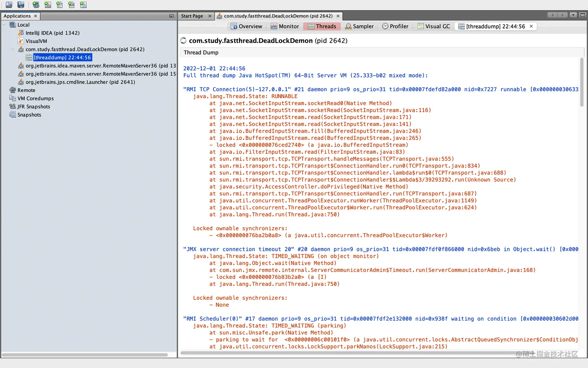Select the VisualVM tree entry
The height and width of the screenshot is (368, 588).
[x=36, y=41]
